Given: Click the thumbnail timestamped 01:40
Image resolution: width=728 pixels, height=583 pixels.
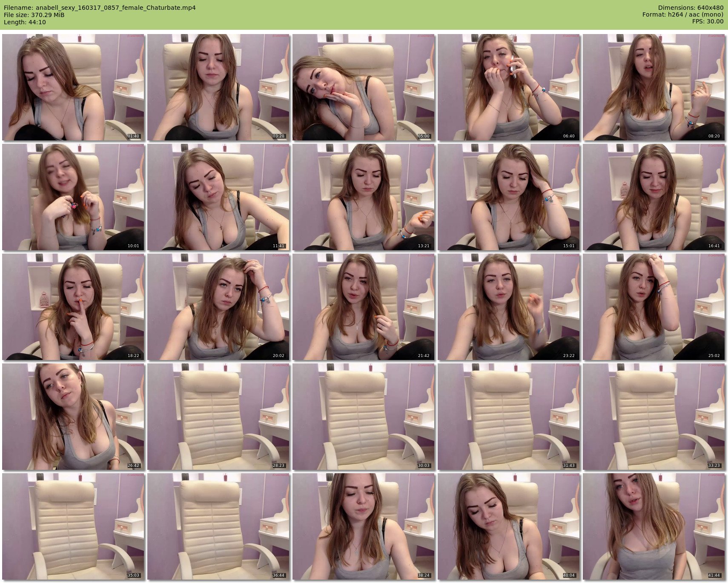Looking at the screenshot, I should tap(73, 87).
